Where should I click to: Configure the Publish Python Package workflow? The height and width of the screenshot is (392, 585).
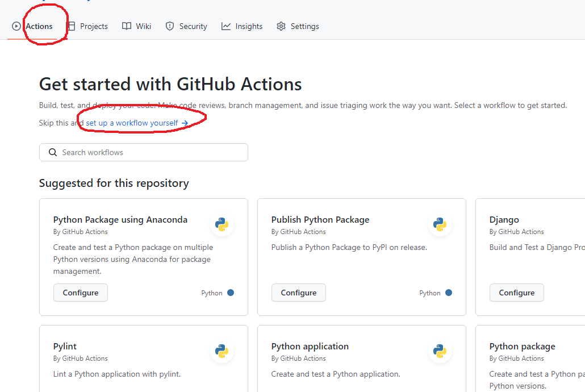pos(299,293)
